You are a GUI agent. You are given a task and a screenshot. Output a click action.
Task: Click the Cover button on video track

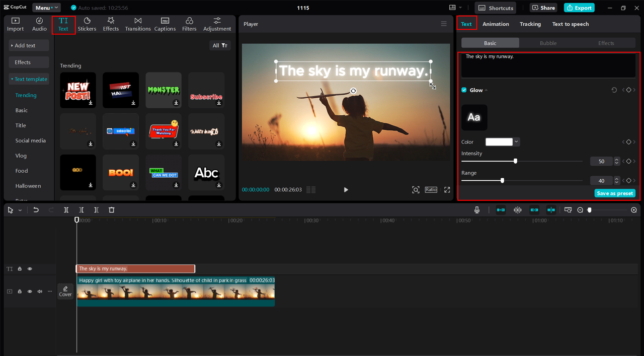point(65,291)
